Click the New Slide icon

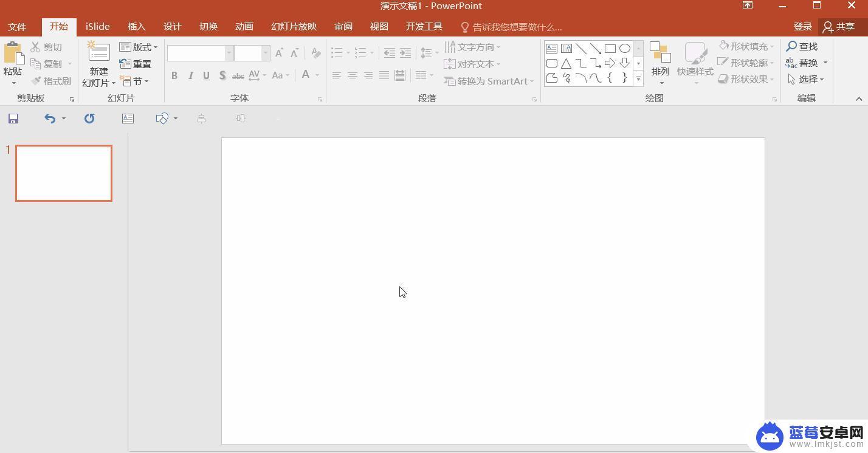[98, 52]
